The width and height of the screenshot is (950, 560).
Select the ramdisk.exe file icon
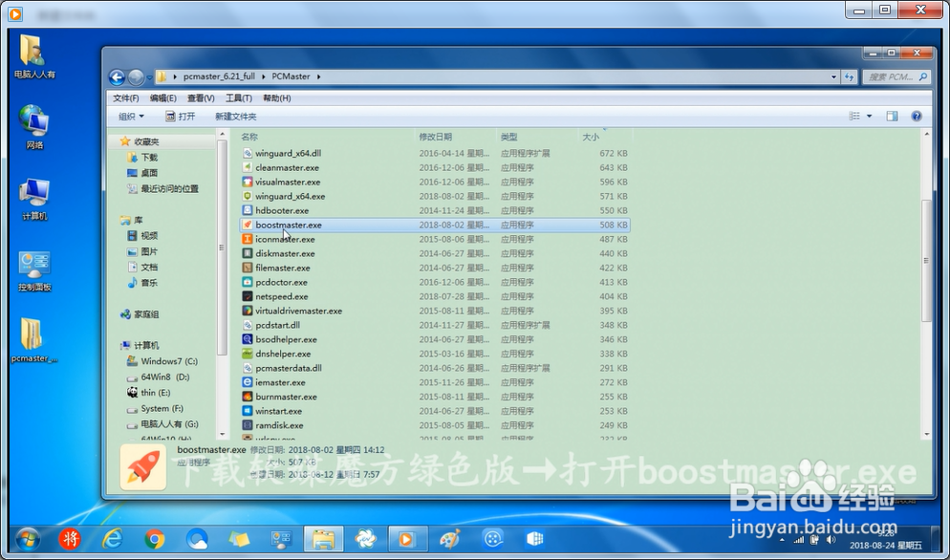tap(248, 425)
